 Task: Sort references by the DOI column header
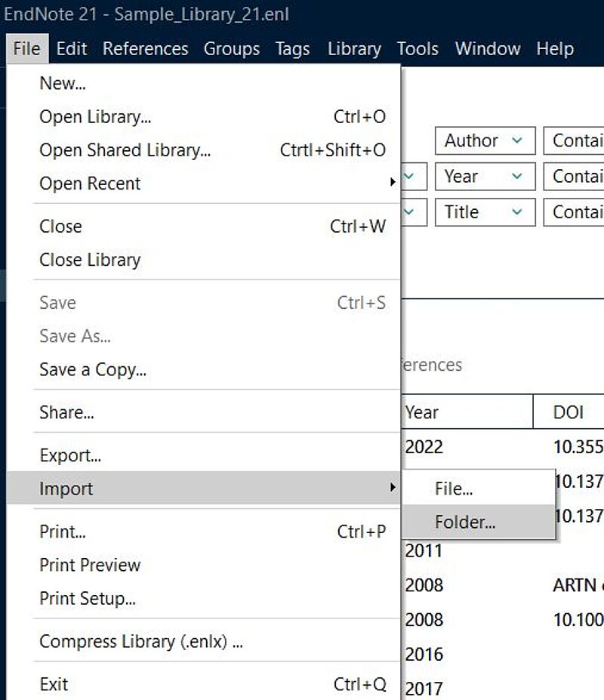569,412
